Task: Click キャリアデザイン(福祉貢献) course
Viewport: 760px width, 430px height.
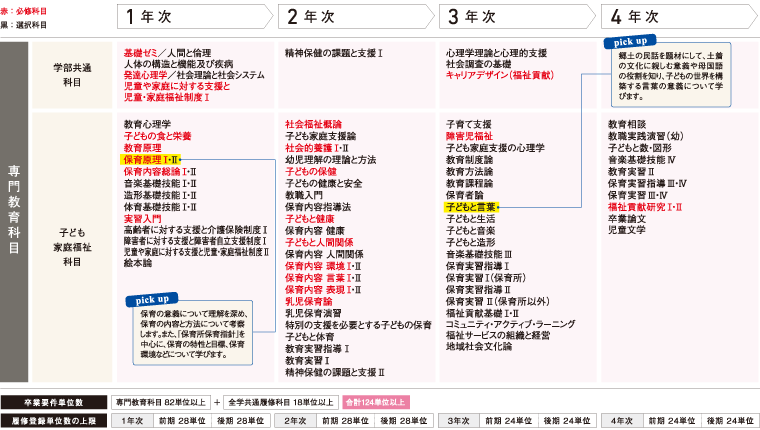Action: 500,75
